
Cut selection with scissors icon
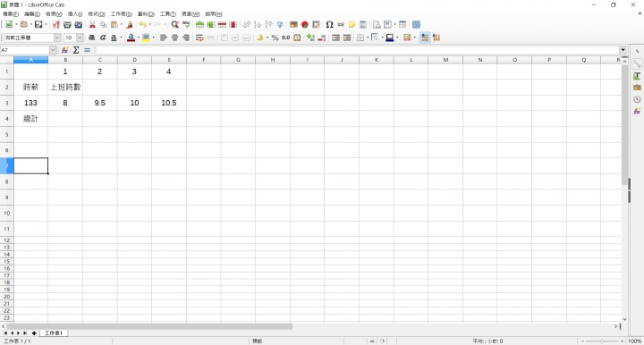click(x=92, y=25)
